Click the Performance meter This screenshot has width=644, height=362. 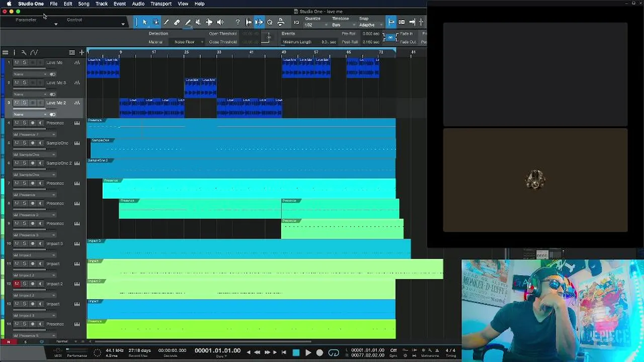point(76,352)
